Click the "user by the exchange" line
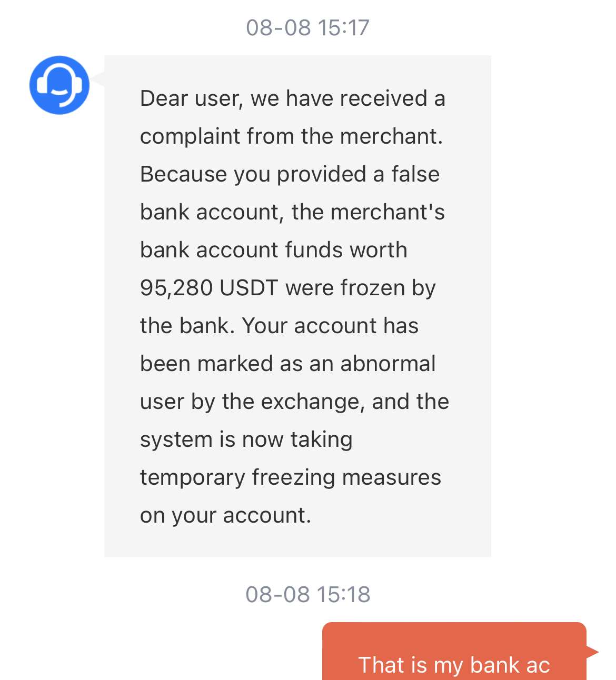Screen dimensions: 616x680 (294, 402)
